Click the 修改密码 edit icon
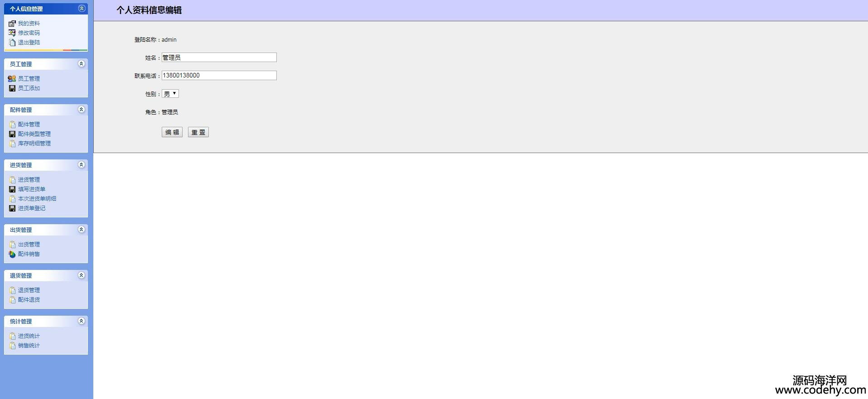The image size is (868, 399). [12, 33]
